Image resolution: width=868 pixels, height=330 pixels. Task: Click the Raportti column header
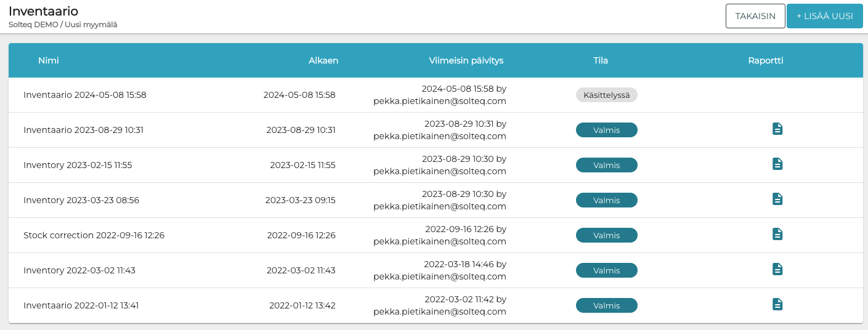pyautogui.click(x=766, y=60)
